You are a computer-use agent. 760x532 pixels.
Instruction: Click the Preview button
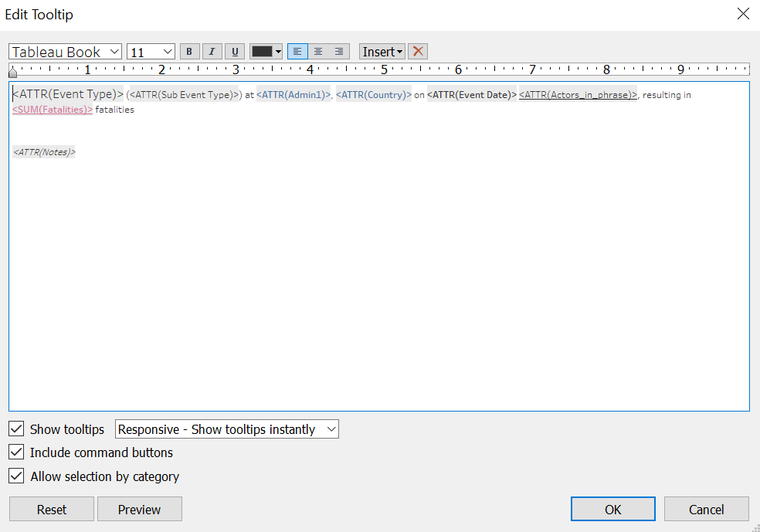coord(139,510)
